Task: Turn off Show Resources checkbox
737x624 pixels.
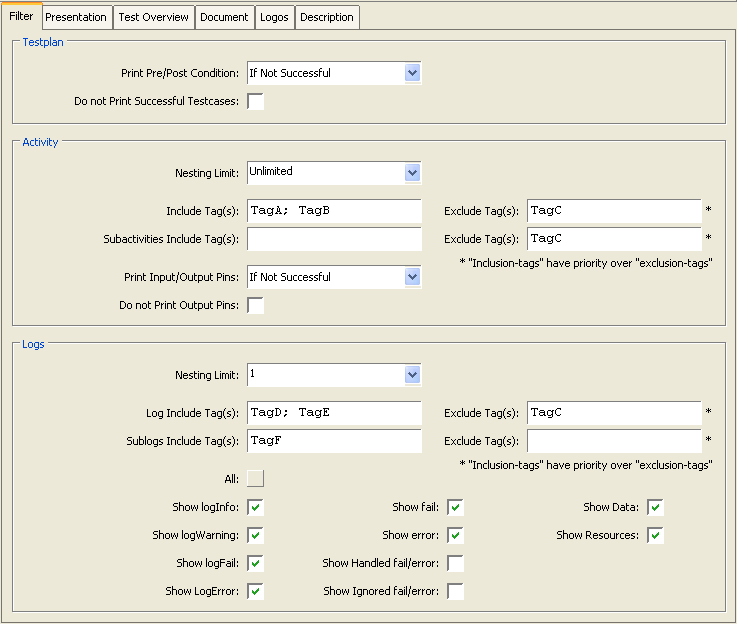Action: [655, 535]
